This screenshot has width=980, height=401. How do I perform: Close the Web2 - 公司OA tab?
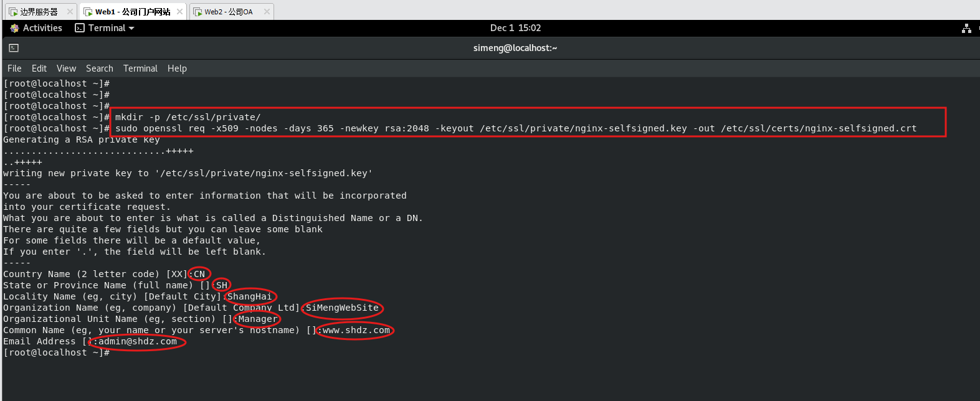pyautogui.click(x=267, y=12)
